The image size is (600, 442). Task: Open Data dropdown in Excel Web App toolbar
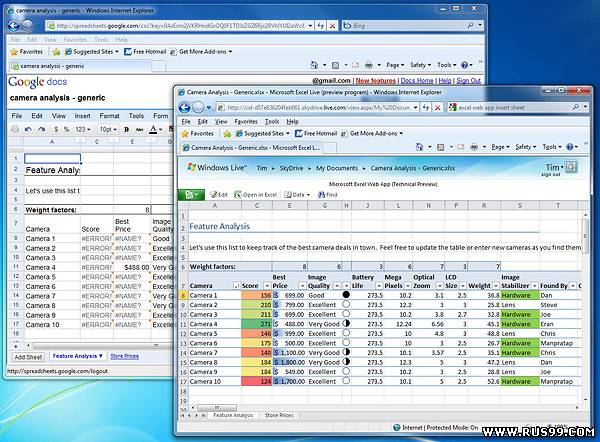(297, 194)
